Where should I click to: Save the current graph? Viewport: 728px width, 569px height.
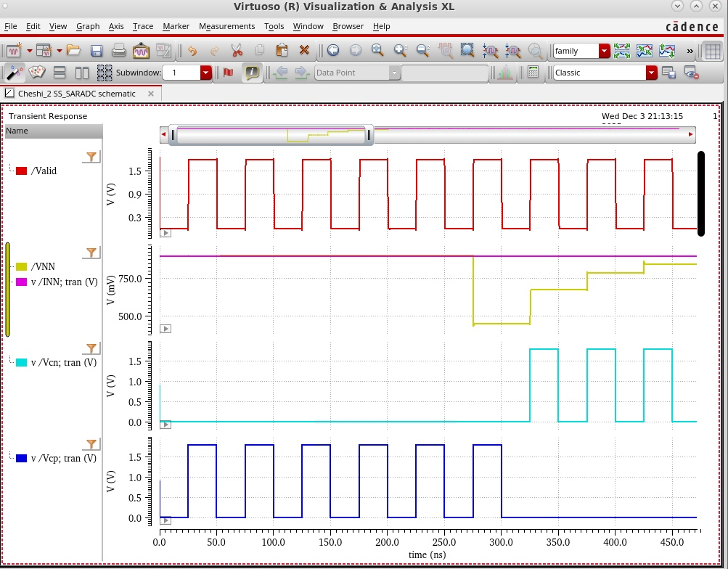coord(96,50)
